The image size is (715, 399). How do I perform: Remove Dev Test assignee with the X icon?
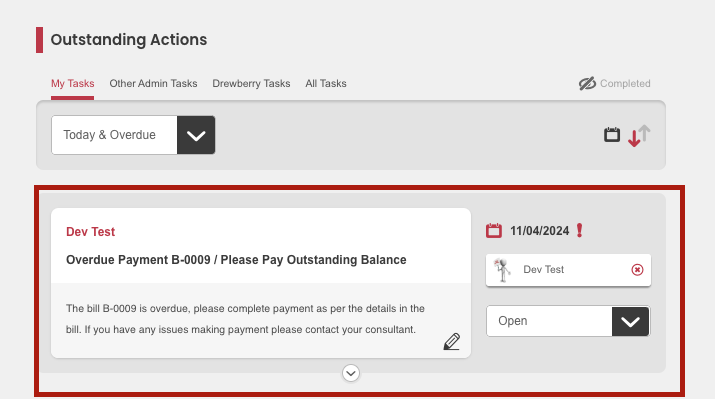pos(637,270)
